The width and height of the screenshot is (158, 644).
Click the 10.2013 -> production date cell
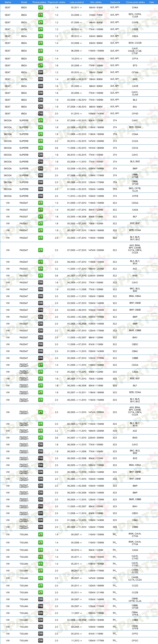click(x=77, y=59)
